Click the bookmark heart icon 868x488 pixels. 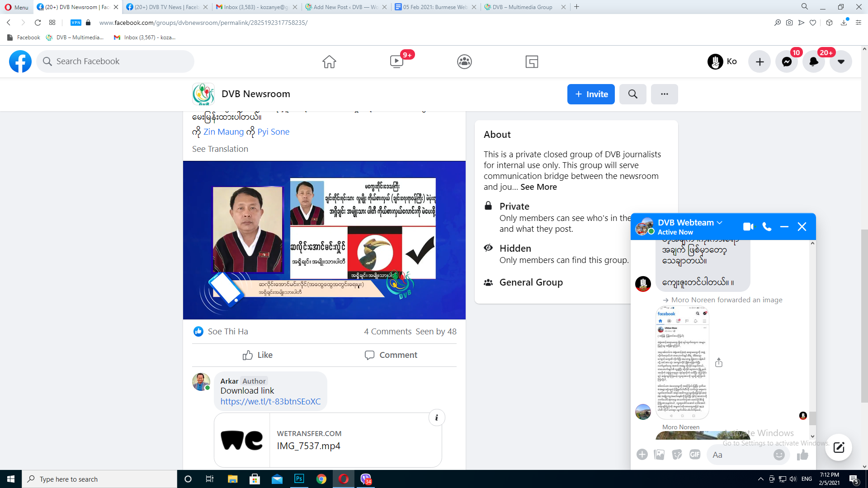(x=813, y=23)
